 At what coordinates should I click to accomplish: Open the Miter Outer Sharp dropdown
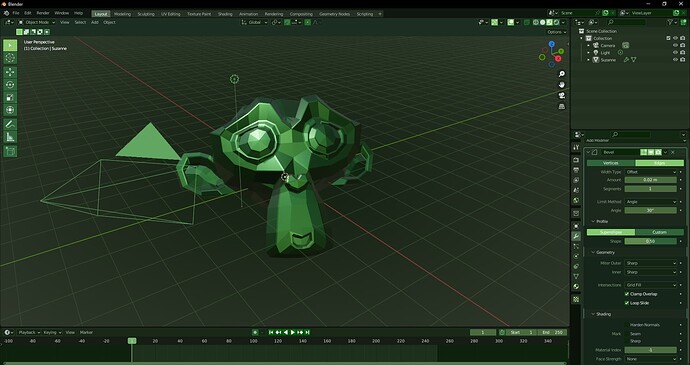point(650,263)
